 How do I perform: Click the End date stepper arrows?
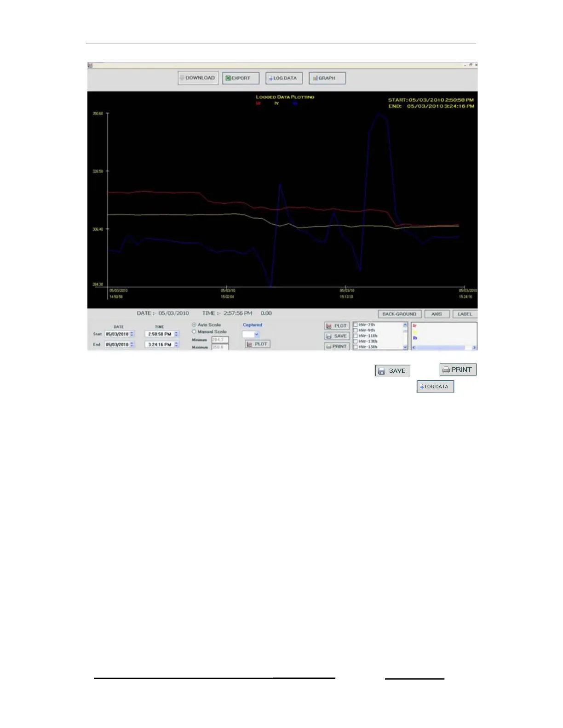pyautogui.click(x=132, y=344)
